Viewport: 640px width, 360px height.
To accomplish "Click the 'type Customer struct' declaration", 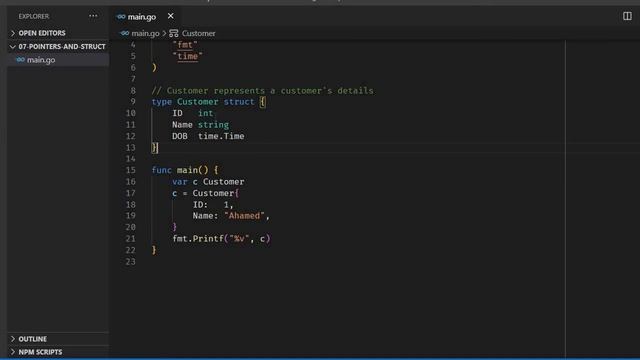I will pos(209,102).
